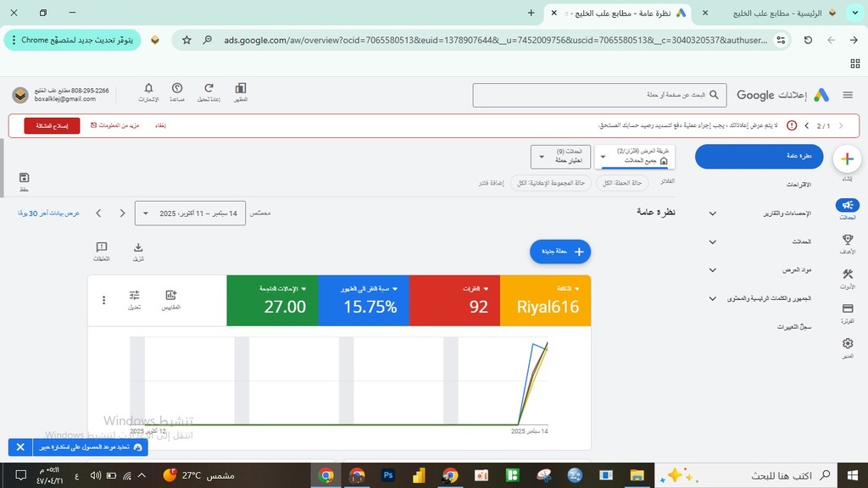Open the Chrome zoom magnifier icon
The height and width of the screenshot is (488, 868).
click(207, 40)
